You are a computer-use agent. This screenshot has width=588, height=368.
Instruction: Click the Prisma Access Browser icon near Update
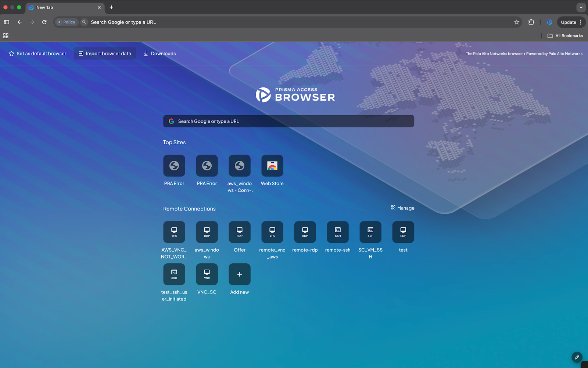(549, 22)
